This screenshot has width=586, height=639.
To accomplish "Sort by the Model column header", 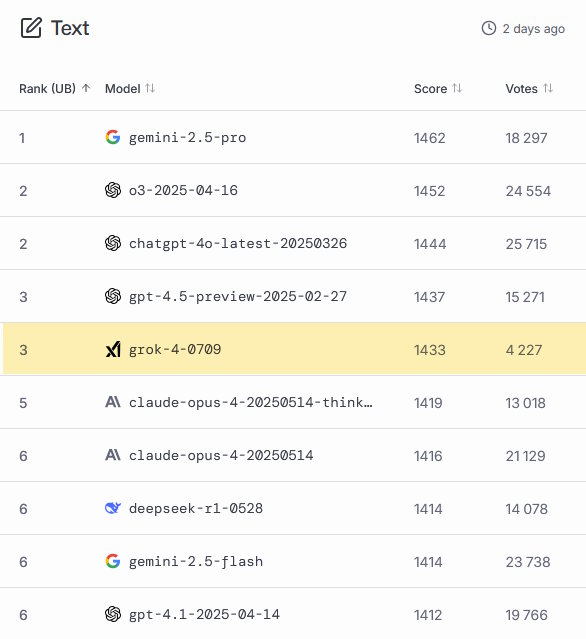I will [130, 88].
